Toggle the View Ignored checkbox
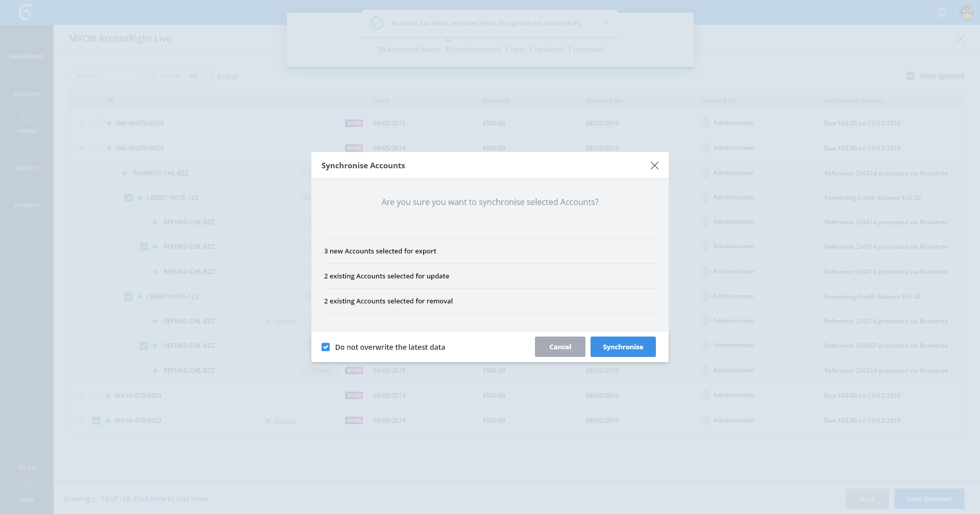Screen dimensions: 980x514 tap(911, 76)
